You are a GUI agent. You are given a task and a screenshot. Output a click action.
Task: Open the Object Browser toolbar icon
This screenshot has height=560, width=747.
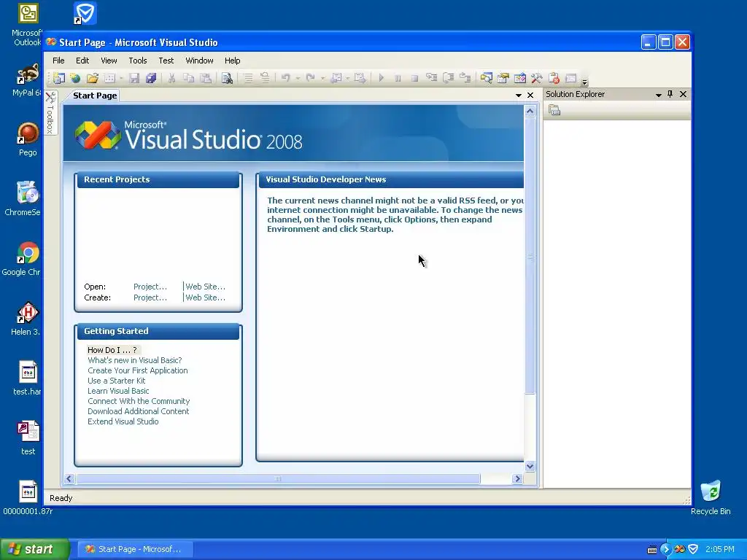pos(519,78)
